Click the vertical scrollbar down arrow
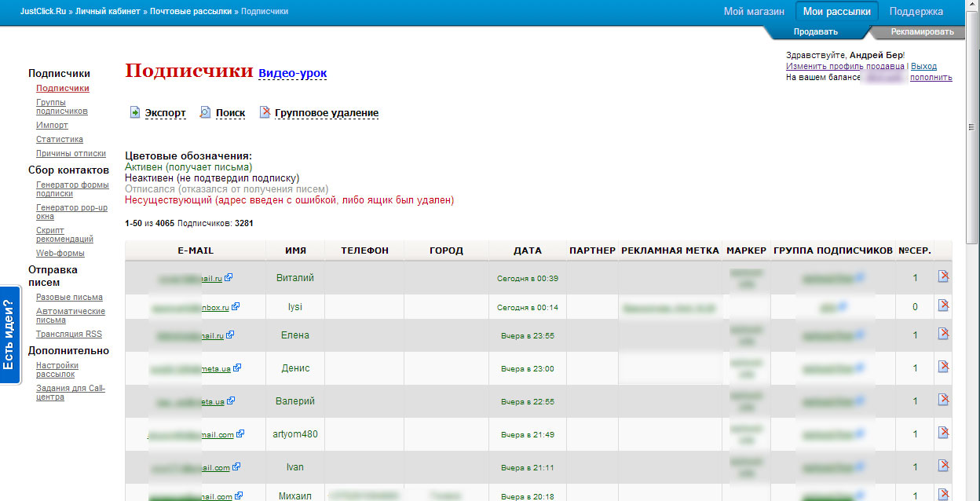 (x=973, y=496)
